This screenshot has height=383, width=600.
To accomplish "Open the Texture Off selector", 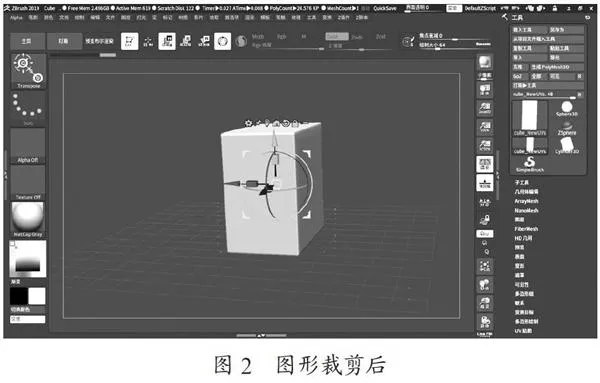I will coord(28,183).
